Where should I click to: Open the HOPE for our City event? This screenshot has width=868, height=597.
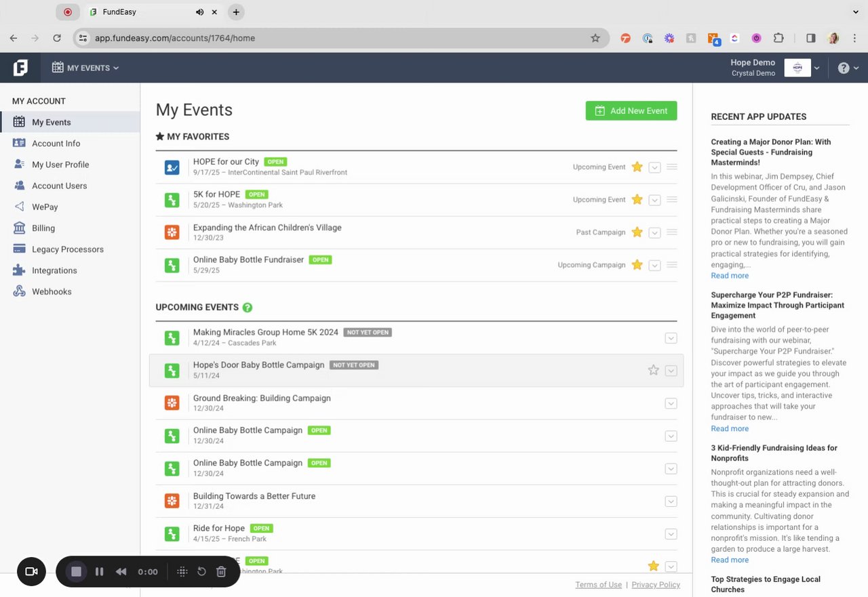click(226, 161)
